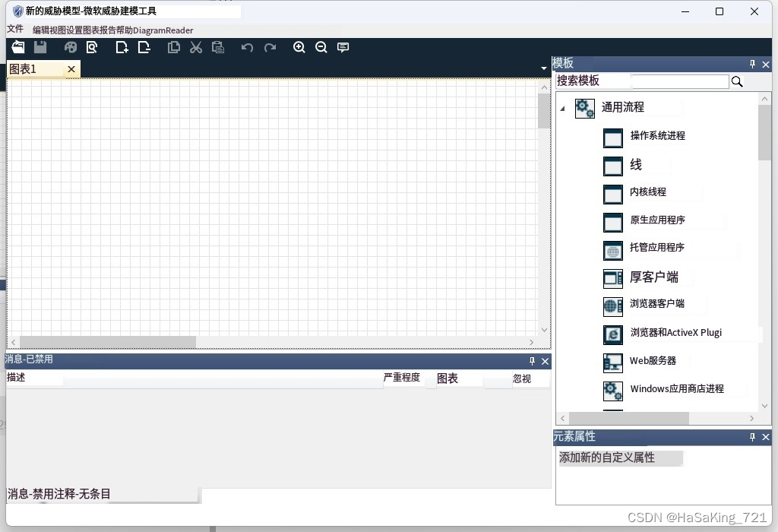
Task: Click the canvas scroll-down arrow
Action: coord(544,330)
